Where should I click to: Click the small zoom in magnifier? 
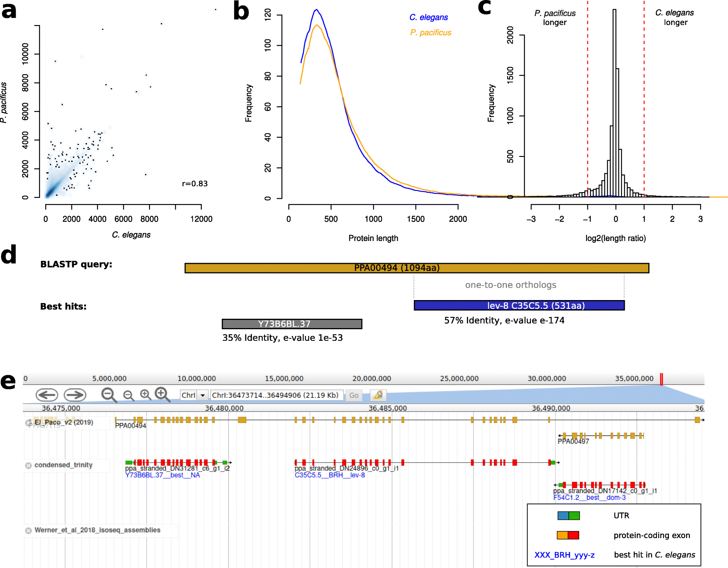click(145, 395)
